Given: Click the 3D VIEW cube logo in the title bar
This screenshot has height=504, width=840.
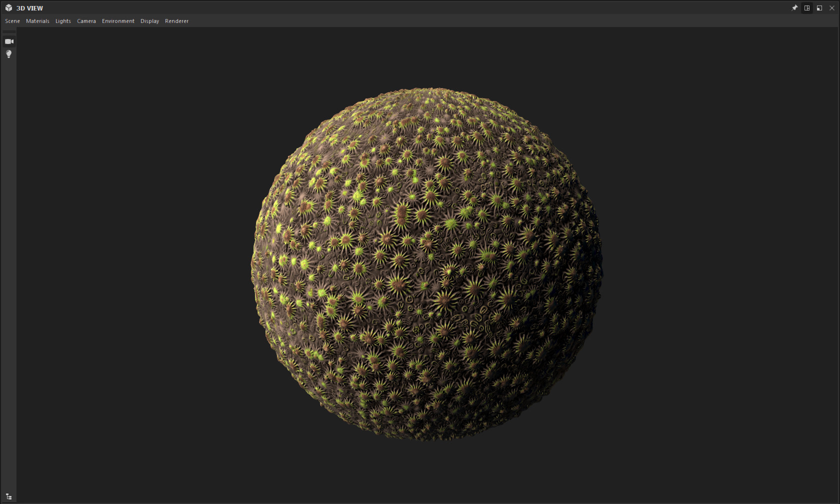Looking at the screenshot, I should 8,7.
